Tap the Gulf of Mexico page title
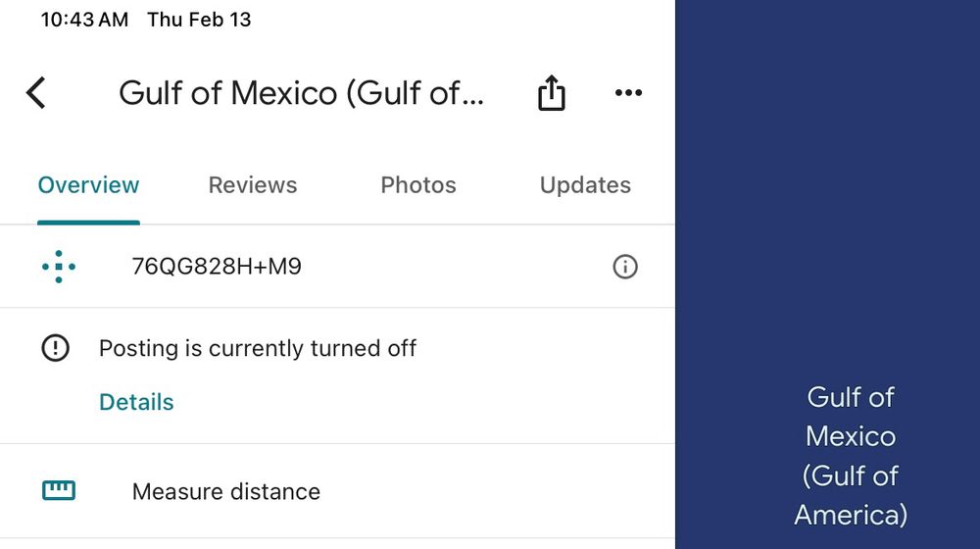 click(x=301, y=93)
